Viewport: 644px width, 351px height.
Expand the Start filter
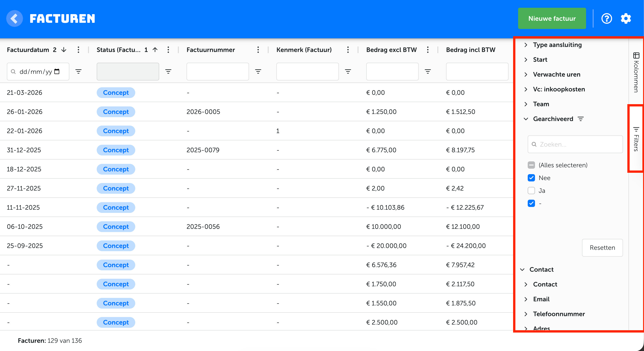[x=526, y=59]
